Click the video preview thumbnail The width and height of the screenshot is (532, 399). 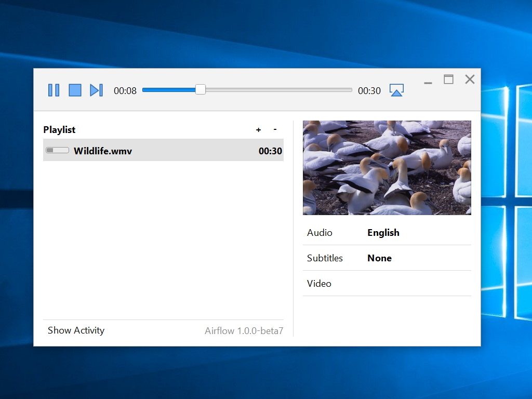[387, 167]
